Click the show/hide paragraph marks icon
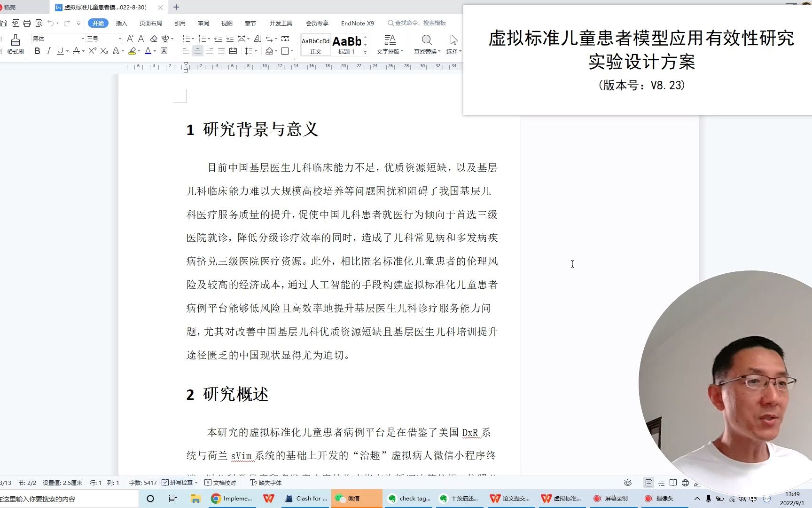 (269, 39)
